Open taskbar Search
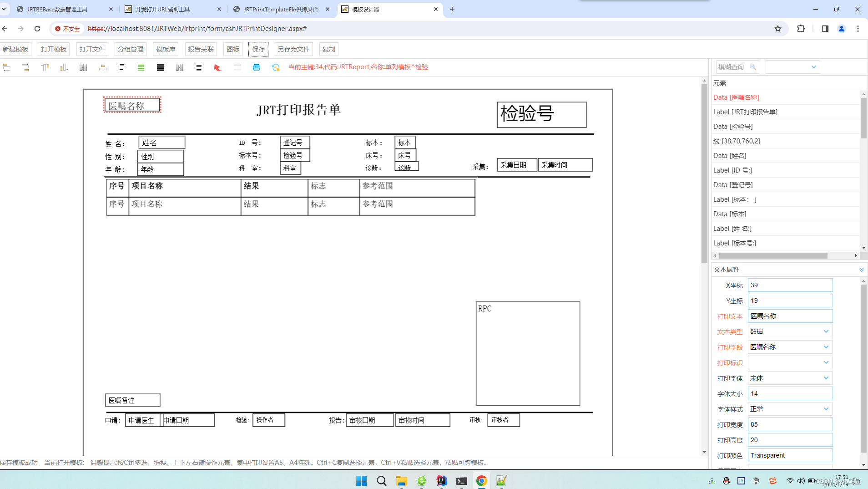 click(382, 481)
